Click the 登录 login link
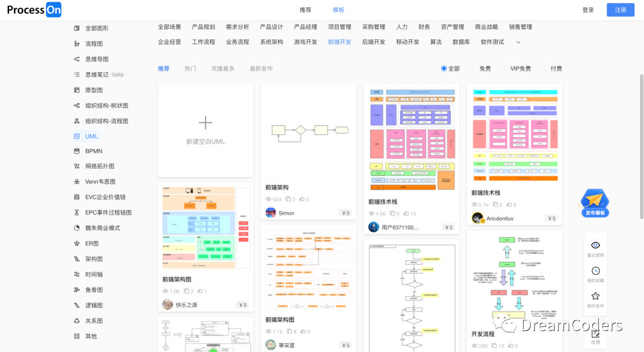This screenshot has height=352, width=644. click(588, 10)
